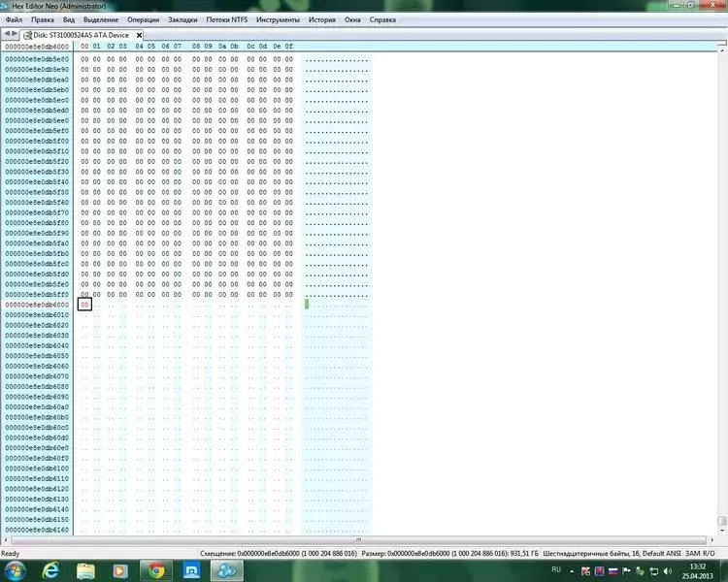Click the Ready status text
The image size is (728, 582).
(11, 554)
